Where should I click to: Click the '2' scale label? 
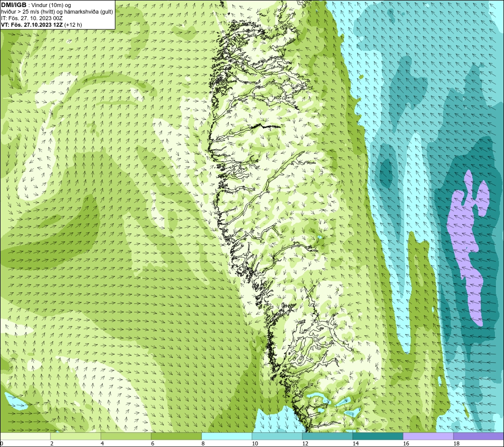pyautogui.click(x=52, y=444)
